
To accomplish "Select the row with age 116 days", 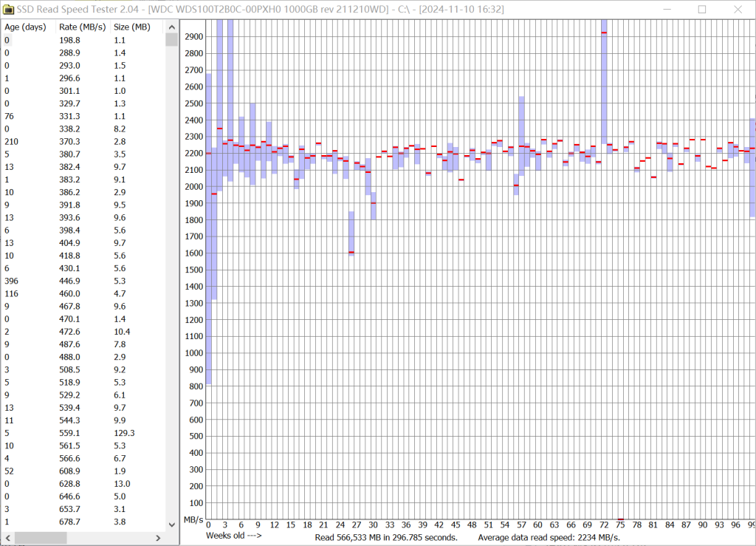I will [83, 294].
